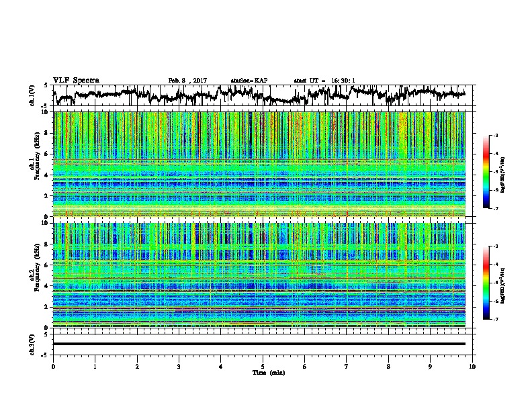Click time axis tick label "0"
532x411 pixels.
click(x=53, y=367)
